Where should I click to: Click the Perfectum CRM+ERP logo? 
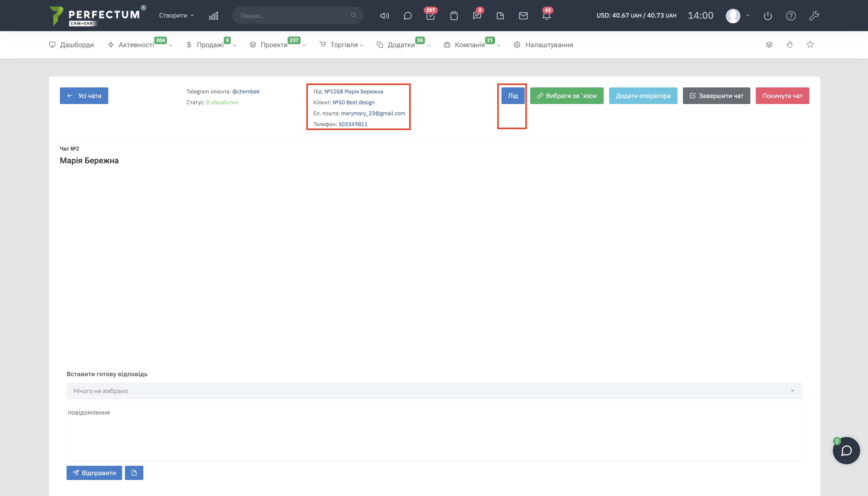pyautogui.click(x=98, y=16)
